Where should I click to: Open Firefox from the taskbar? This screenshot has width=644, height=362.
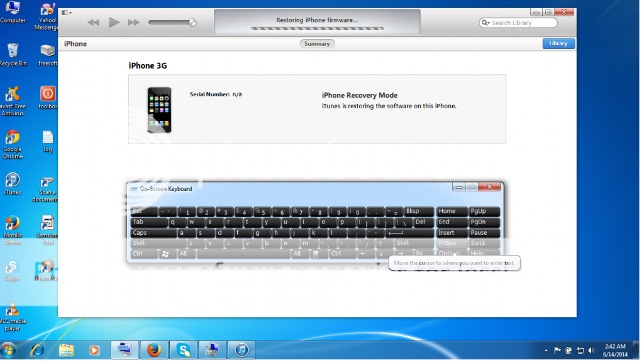[154, 349]
